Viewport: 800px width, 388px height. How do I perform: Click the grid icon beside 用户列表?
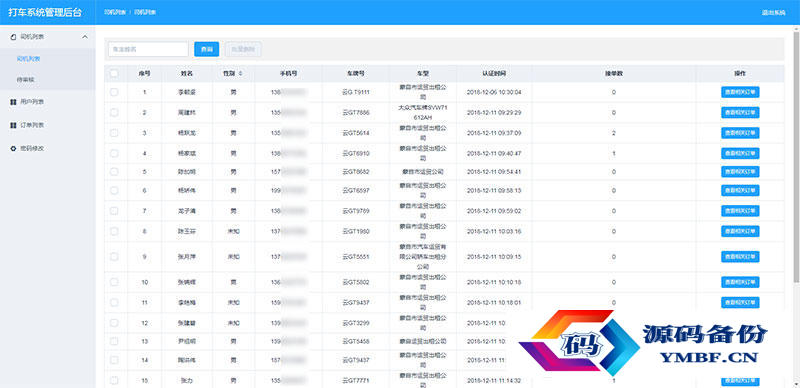[x=13, y=102]
